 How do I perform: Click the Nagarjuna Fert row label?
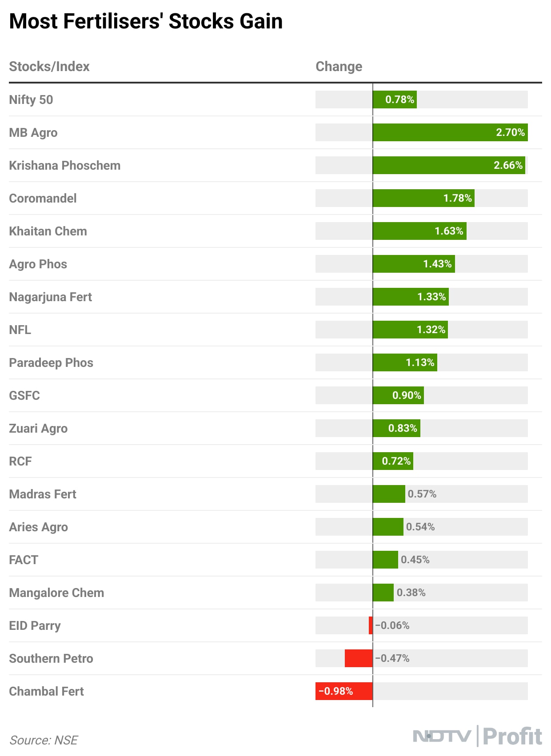point(51,297)
